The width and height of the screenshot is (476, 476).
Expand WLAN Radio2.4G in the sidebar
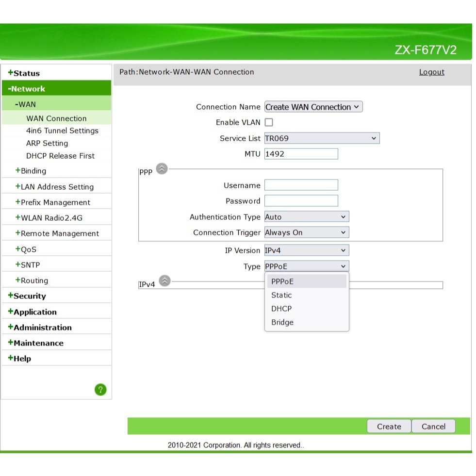(51, 218)
